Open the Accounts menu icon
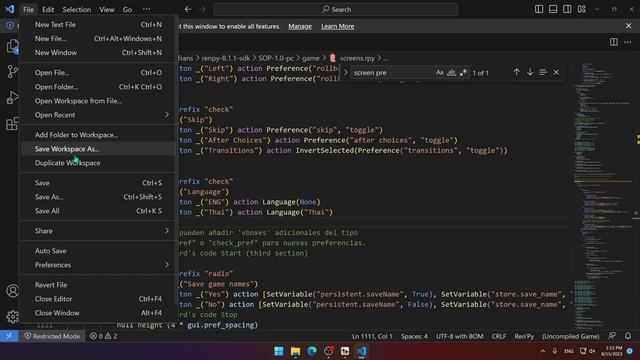 coord(12,291)
